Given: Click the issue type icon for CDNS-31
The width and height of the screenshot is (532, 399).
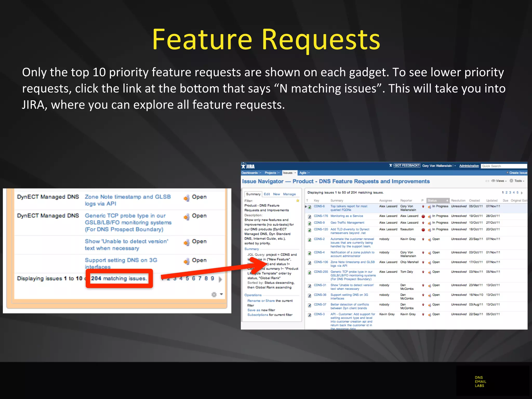Looking at the screenshot, I should (309, 286).
